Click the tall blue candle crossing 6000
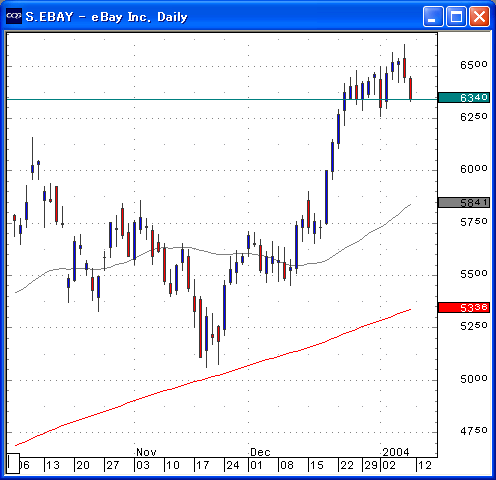 tap(327, 197)
